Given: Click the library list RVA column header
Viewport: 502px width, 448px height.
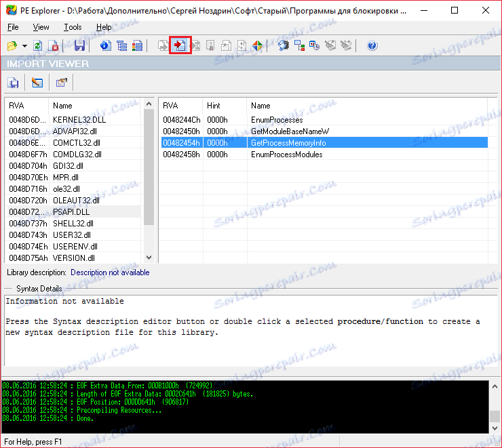Looking at the screenshot, I should pos(27,106).
